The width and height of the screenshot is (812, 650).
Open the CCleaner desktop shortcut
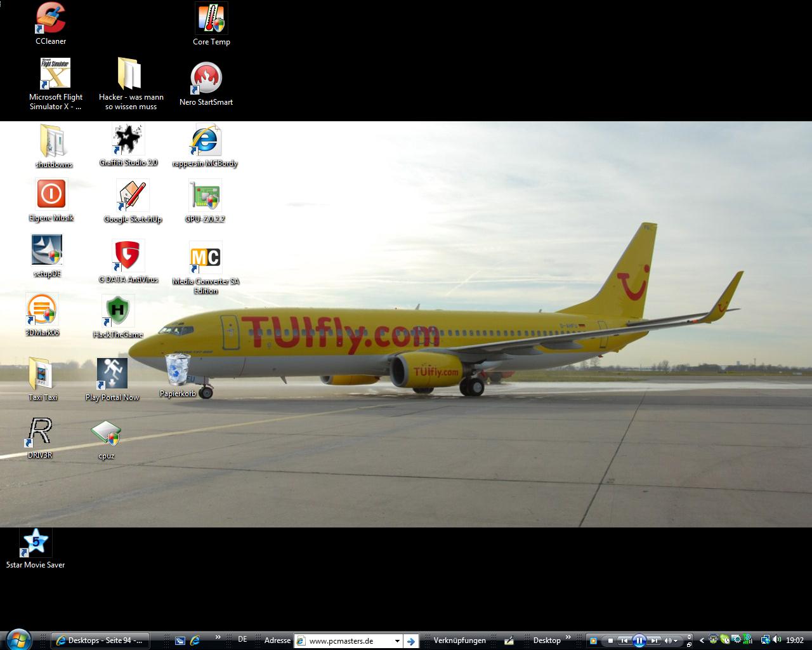pos(50,23)
